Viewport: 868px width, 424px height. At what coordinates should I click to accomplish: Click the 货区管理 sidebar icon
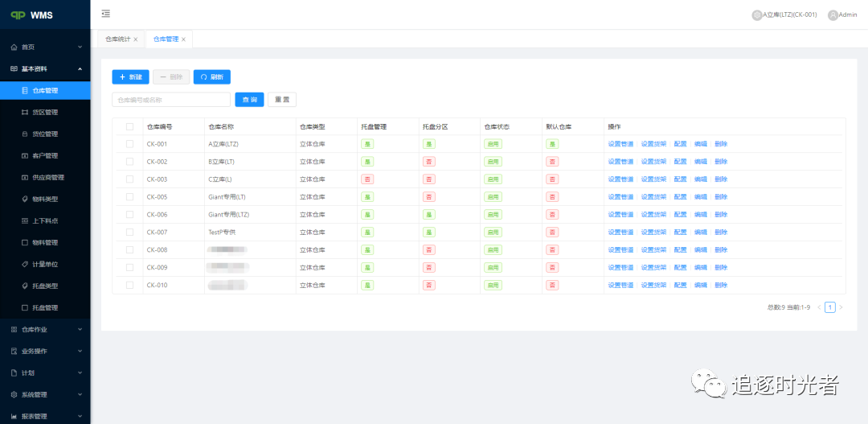[x=24, y=113]
